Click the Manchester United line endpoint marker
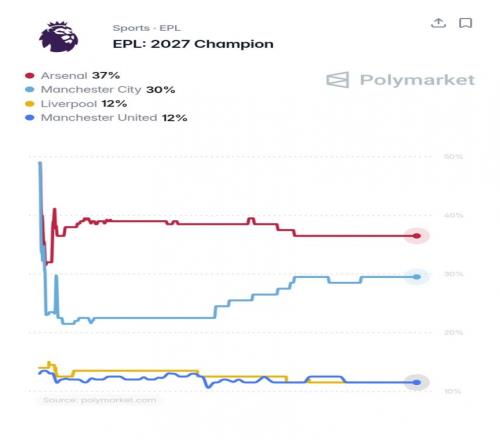500x440 pixels. click(417, 382)
